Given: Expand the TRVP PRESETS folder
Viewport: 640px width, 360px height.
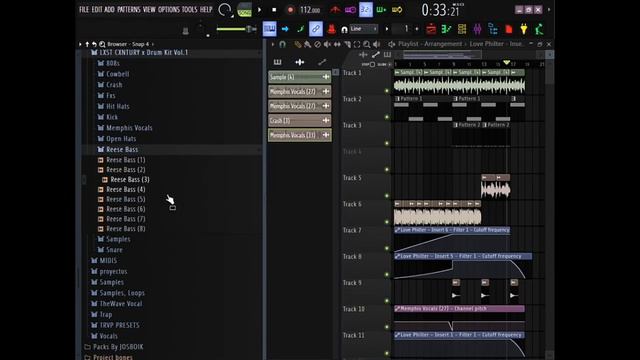Looking at the screenshot, I should (115, 325).
